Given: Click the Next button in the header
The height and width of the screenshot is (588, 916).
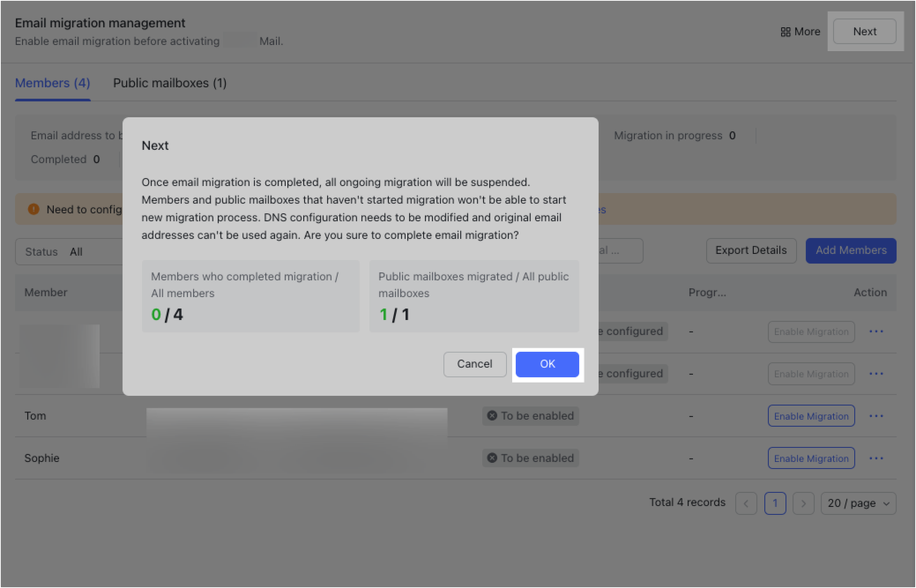Looking at the screenshot, I should click(864, 31).
